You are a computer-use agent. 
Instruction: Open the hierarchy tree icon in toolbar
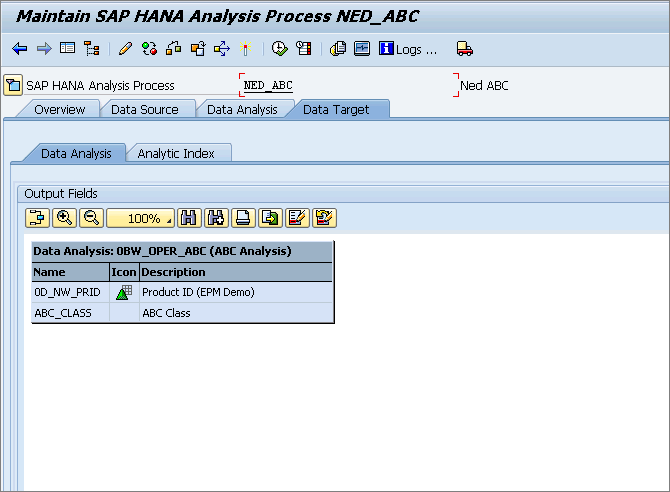(91, 49)
